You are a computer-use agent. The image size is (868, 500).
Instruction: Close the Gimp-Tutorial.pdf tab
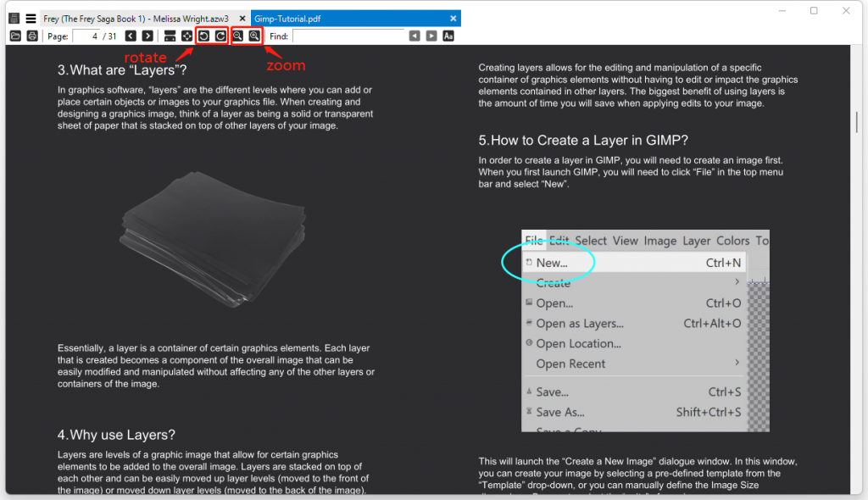(453, 18)
